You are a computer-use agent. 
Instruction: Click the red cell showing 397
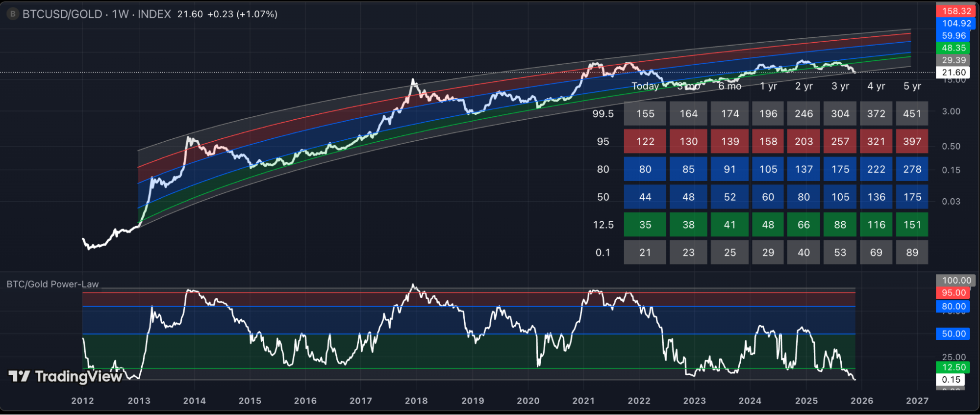pos(912,141)
